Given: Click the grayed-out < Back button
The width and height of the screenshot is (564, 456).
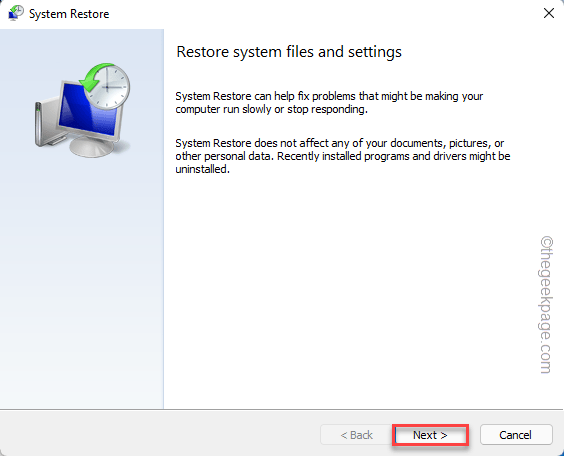Looking at the screenshot, I should (x=356, y=435).
